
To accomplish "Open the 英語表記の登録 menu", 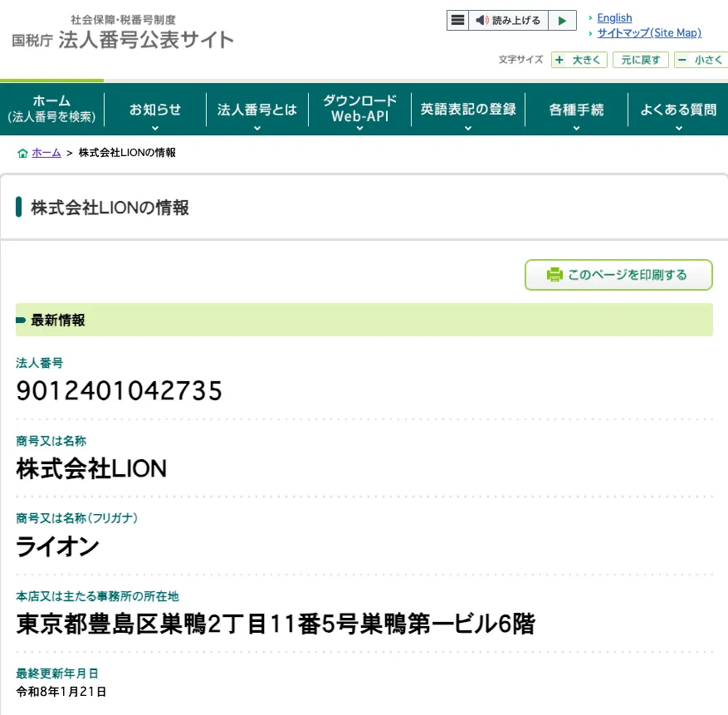I will [x=468, y=110].
